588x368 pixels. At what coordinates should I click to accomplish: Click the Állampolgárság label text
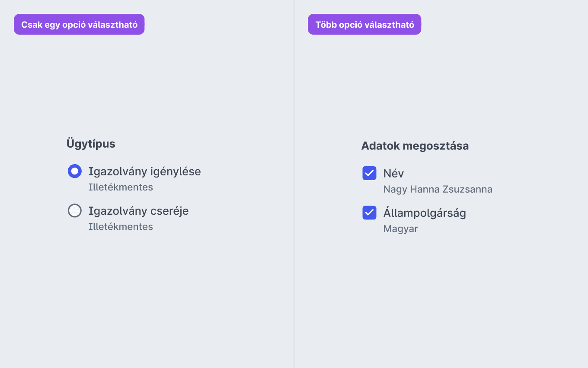tap(425, 213)
